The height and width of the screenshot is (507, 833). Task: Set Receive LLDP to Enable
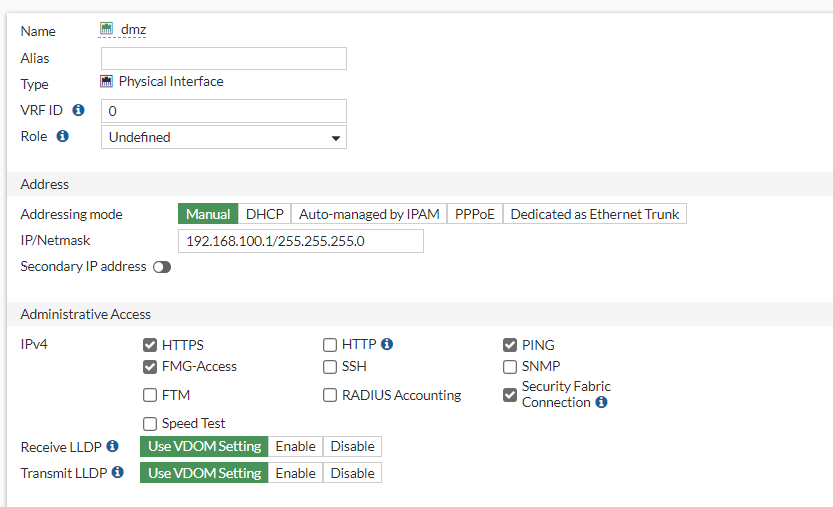click(x=295, y=446)
